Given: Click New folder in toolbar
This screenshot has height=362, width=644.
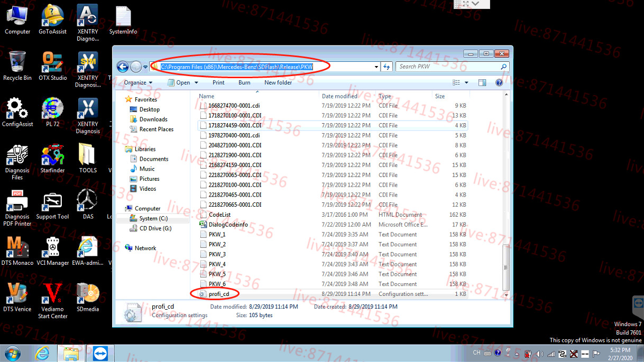Looking at the screenshot, I should (x=278, y=82).
